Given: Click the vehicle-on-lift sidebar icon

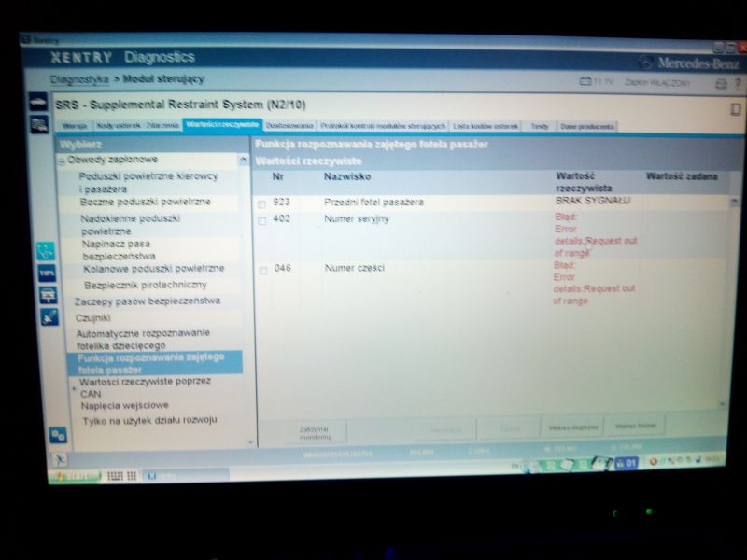Looking at the screenshot, I should (x=49, y=295).
